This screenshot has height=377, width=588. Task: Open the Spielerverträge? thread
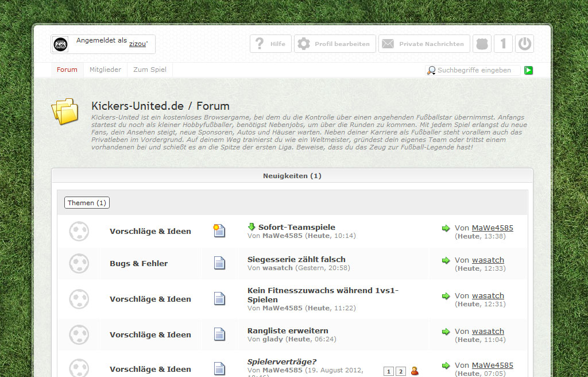281,362
